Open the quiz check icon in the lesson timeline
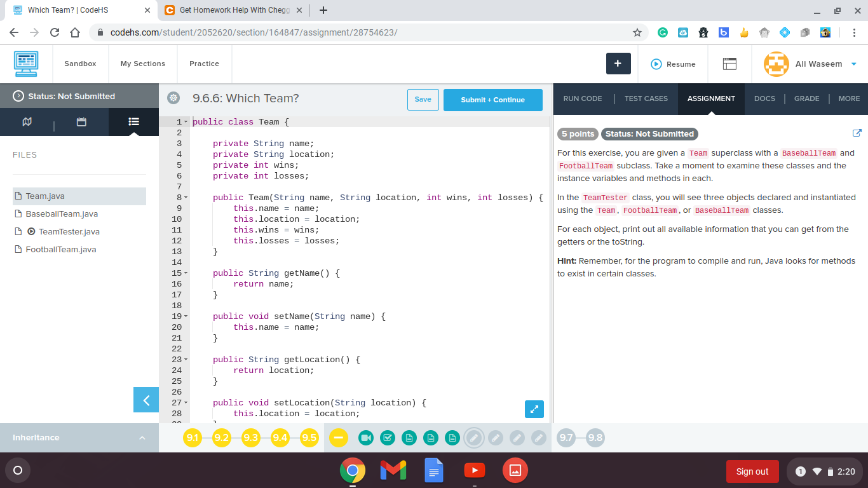Screen dimensions: 868x488 (x=388, y=438)
